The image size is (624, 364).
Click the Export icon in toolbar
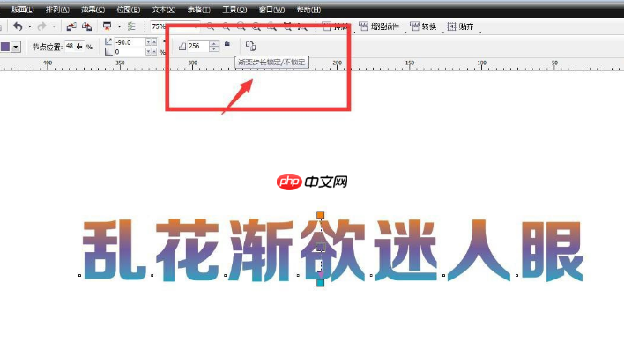click(86, 26)
